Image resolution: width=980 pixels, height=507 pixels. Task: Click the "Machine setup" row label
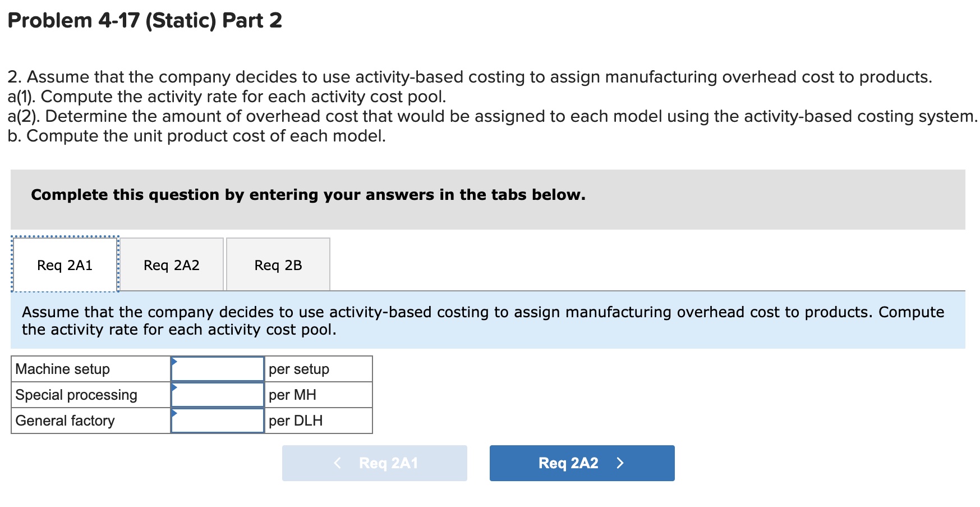tap(63, 369)
